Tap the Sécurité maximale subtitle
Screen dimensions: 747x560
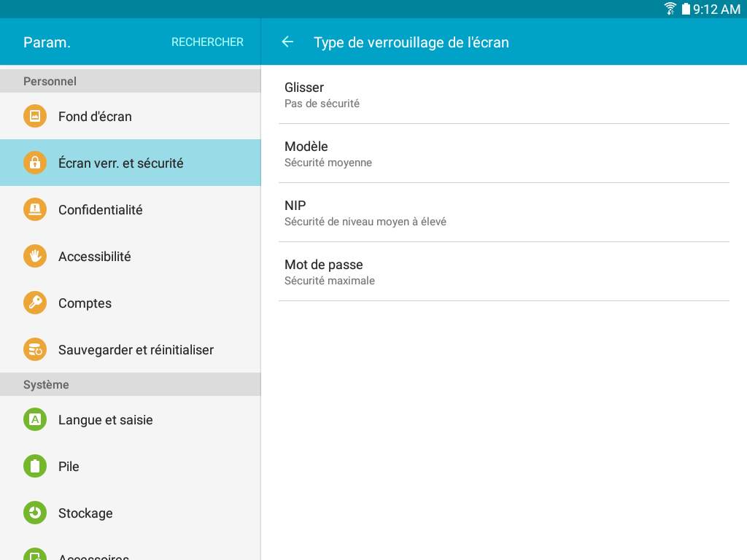tap(330, 281)
